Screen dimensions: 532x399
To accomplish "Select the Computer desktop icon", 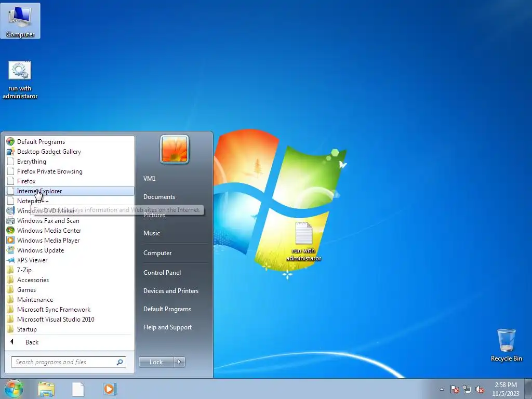I will [20, 21].
